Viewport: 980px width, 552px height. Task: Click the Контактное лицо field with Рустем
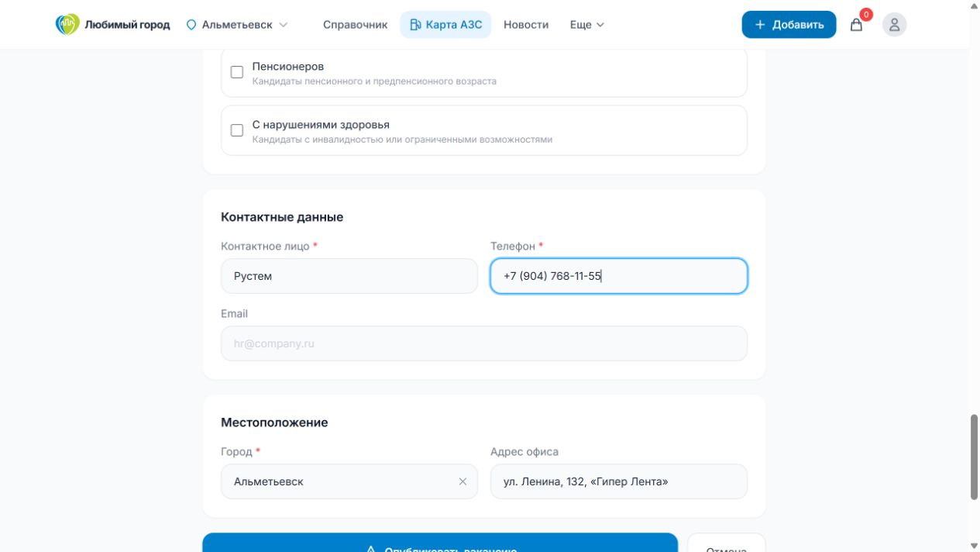point(349,276)
